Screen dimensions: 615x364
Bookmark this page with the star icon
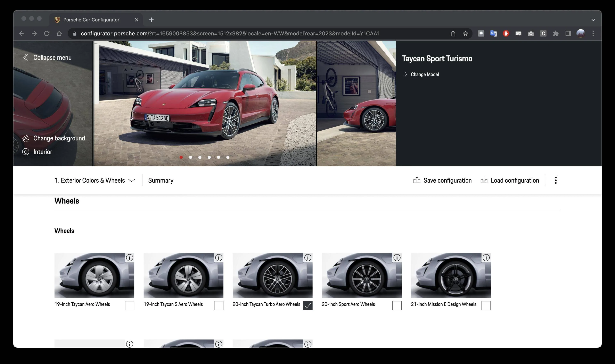465,33
